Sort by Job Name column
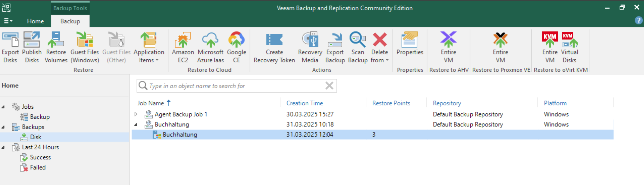644x185 pixels. (151, 103)
